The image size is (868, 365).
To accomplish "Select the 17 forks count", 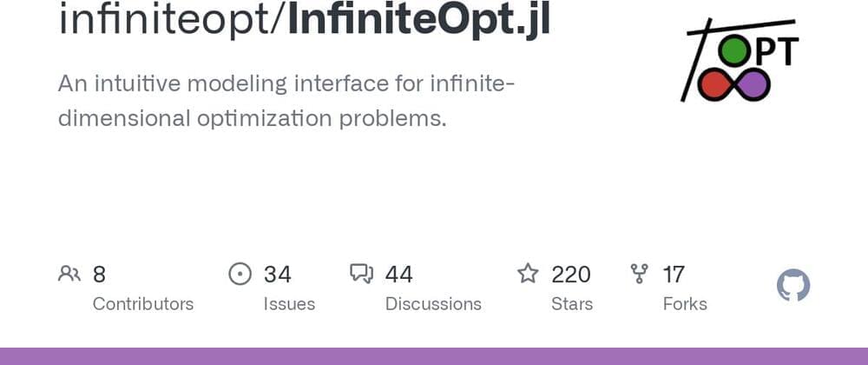I will [674, 275].
